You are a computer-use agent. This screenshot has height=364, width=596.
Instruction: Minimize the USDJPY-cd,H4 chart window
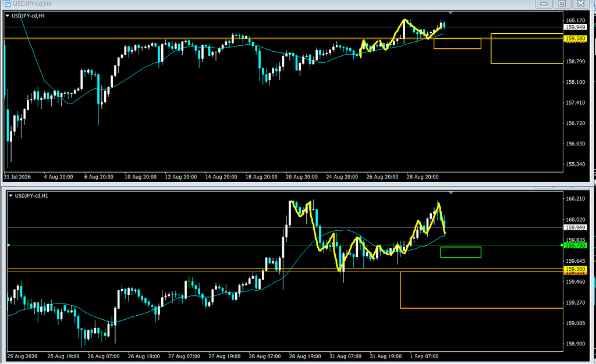click(544, 3)
